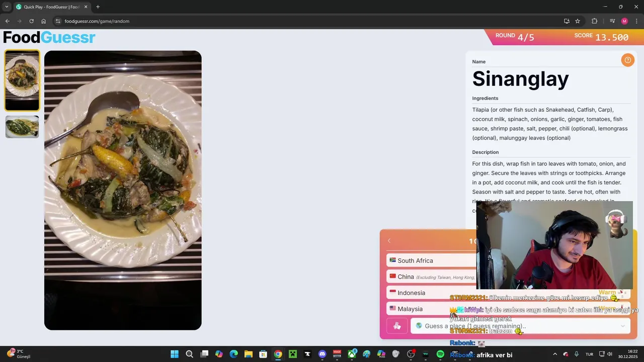Go forward with browser forward arrow
644x362 pixels.
tap(19, 21)
